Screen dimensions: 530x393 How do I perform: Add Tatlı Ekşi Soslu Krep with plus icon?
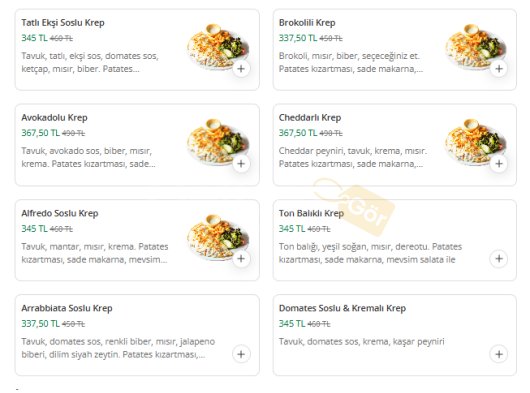coord(241,69)
